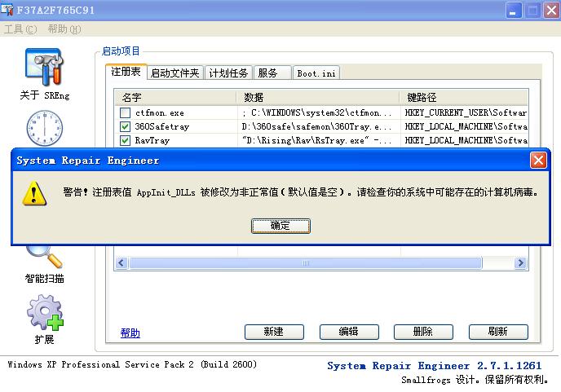
Task: Click the horizontal scrollbar left arrow
Action: click(x=121, y=263)
